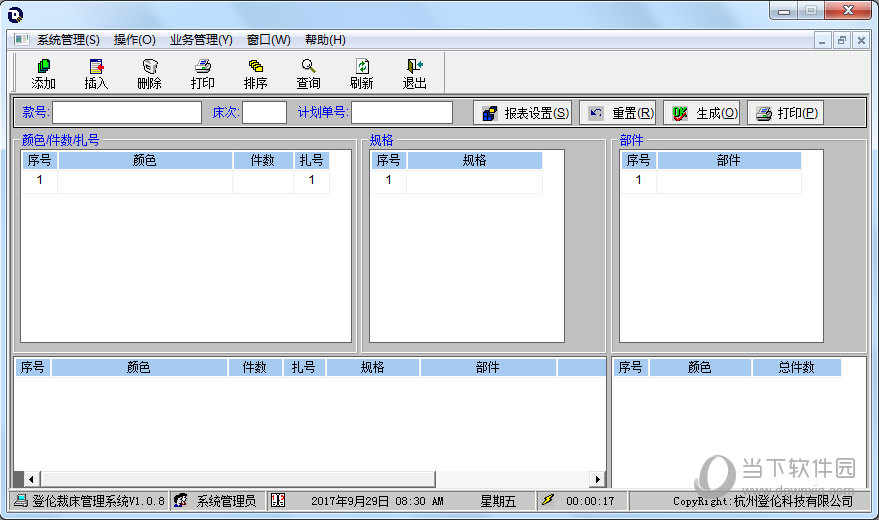Click the 计划单号 input field

401,113
